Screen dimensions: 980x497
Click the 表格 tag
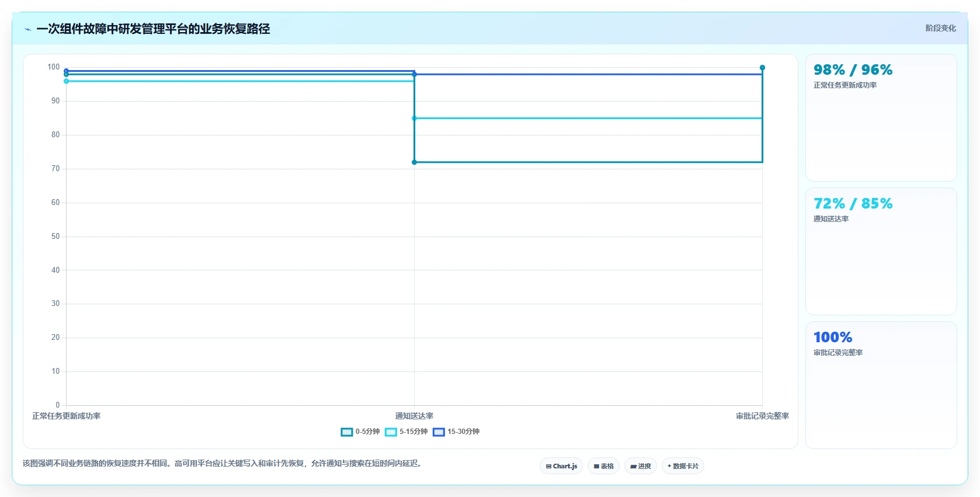(x=604, y=466)
